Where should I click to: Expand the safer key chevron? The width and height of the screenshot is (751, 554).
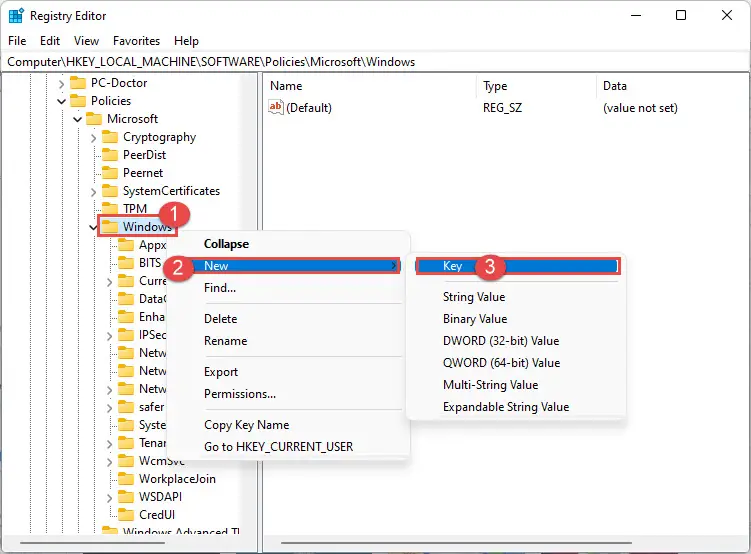point(110,408)
